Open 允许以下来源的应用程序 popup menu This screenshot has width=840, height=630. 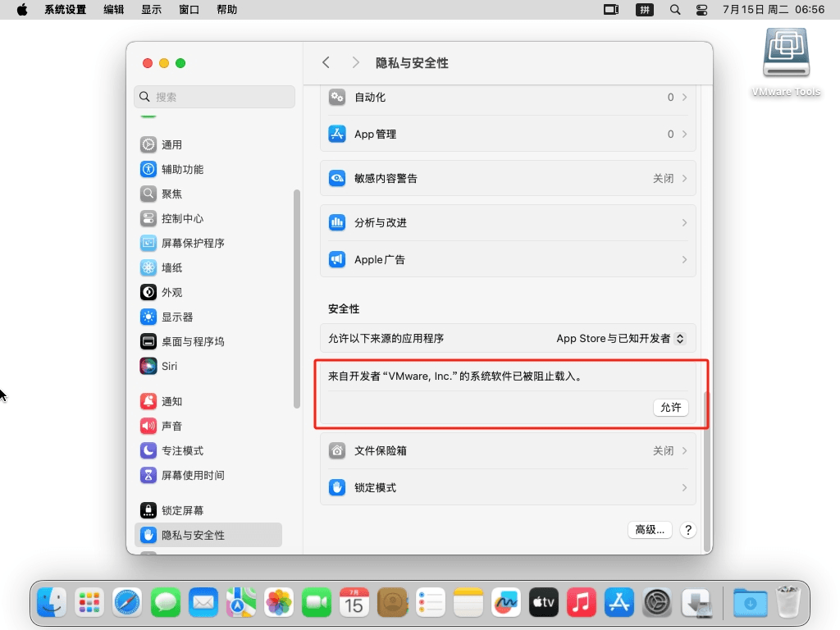point(621,339)
